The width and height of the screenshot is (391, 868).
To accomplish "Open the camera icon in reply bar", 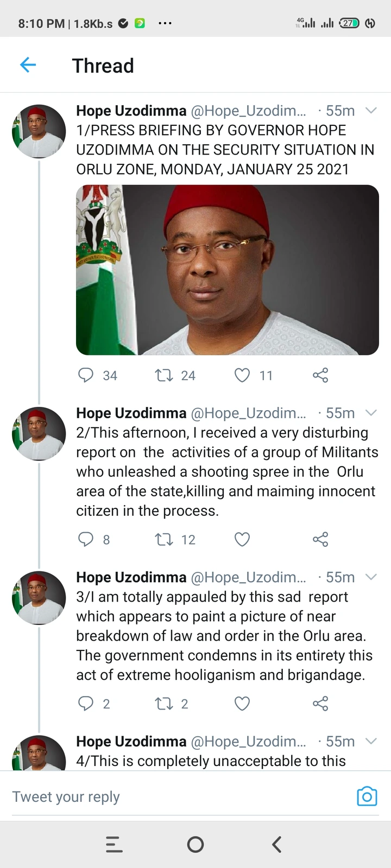I will coord(367,796).
